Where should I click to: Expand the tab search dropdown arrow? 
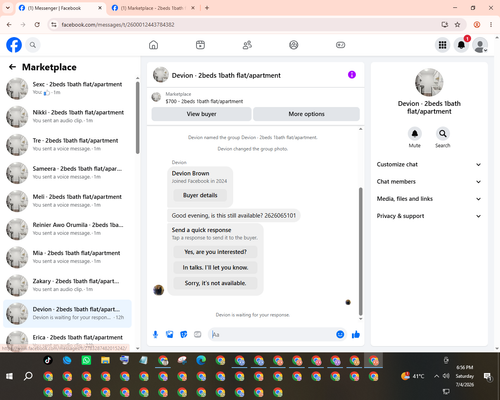coord(8,8)
